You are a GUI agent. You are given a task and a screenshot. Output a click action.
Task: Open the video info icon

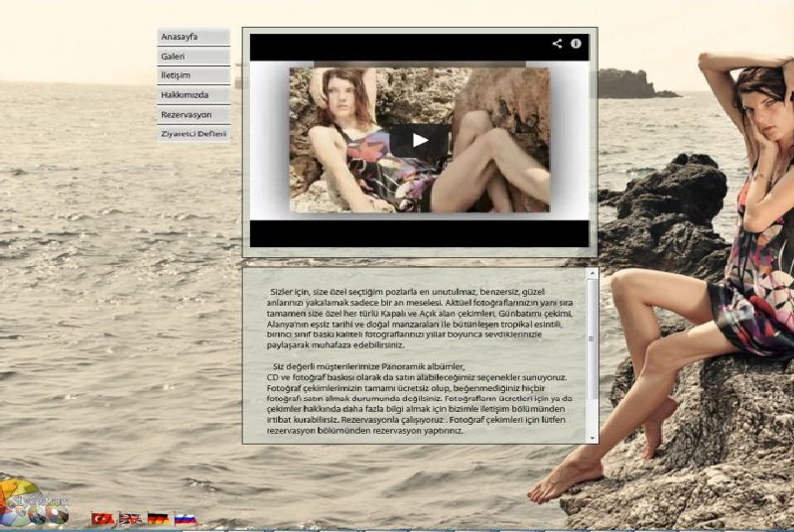[x=576, y=44]
